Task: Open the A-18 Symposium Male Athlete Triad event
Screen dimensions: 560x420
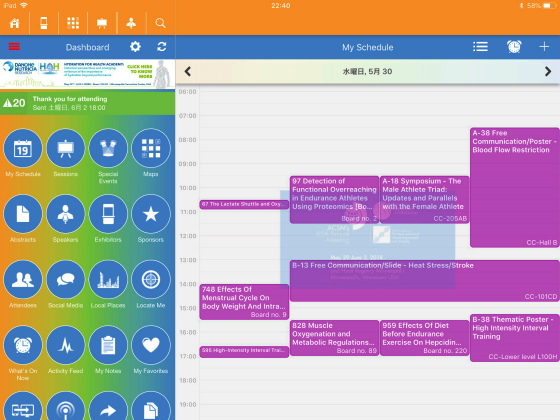Action: (x=424, y=200)
